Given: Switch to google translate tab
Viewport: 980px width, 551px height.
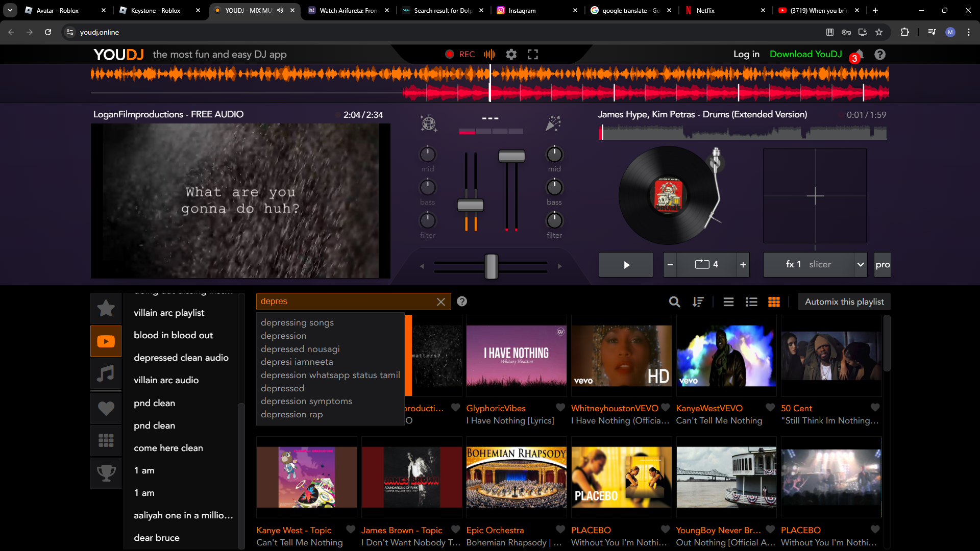Looking at the screenshot, I should [632, 10].
